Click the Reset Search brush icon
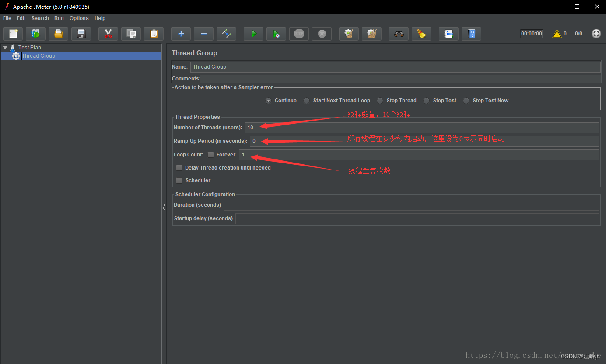 pos(421,34)
